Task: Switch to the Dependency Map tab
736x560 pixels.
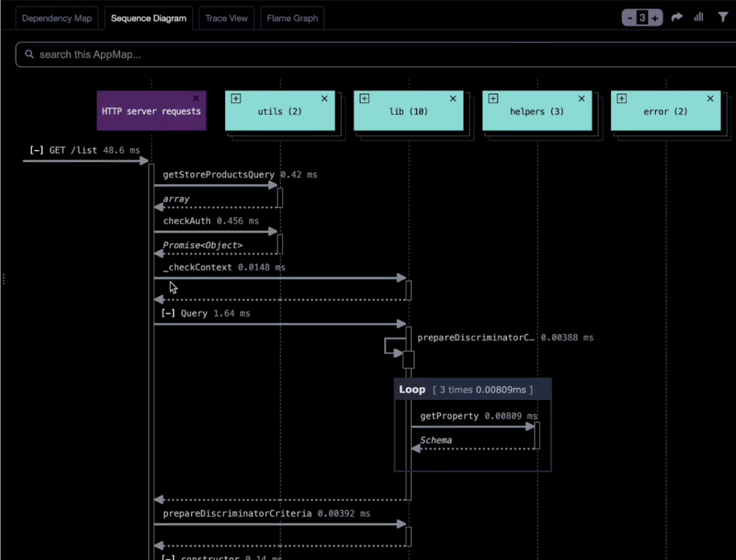Action: coord(57,18)
